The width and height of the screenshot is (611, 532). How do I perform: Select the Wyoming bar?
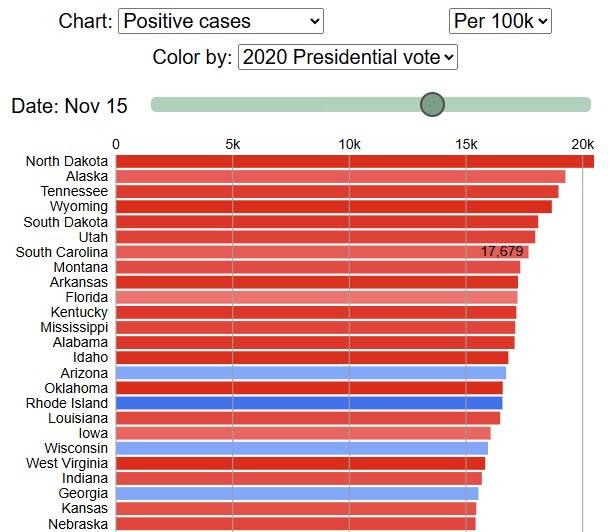[x=333, y=206]
